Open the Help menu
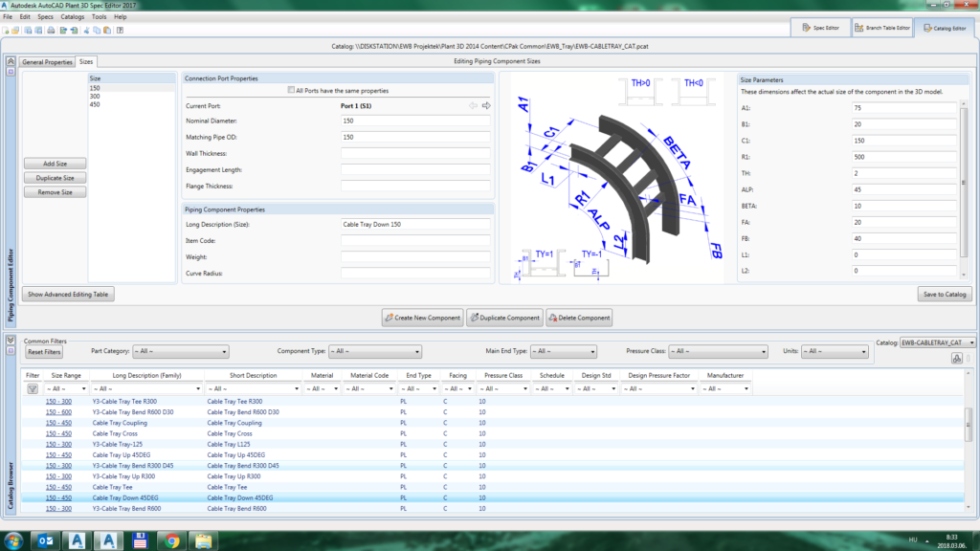This screenshot has width=980, height=551. click(x=120, y=17)
